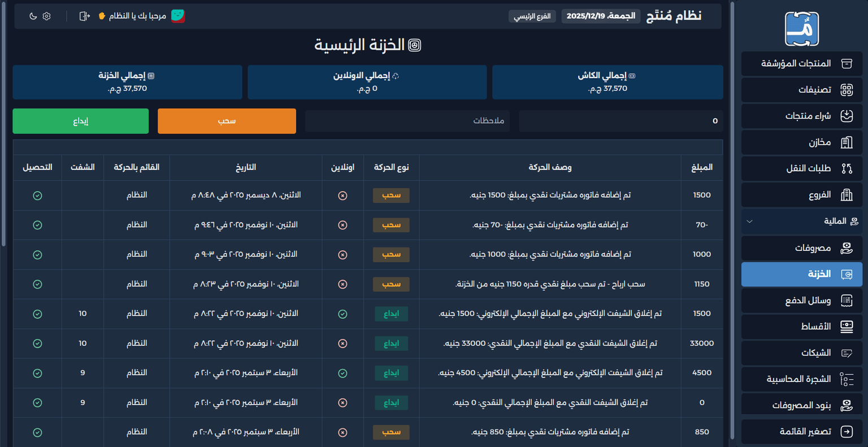This screenshot has height=447, width=868.
Task: Open المنتجات المؤرشفة archived products
Action: pos(801,64)
